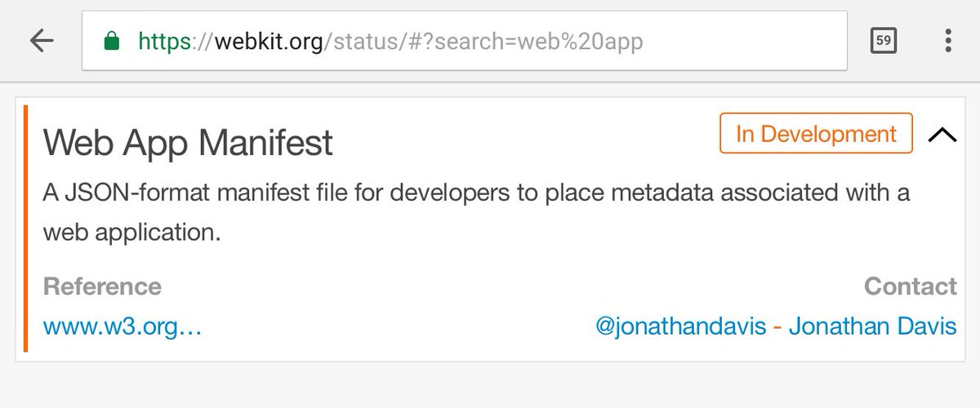Click the webkit.org domain in URL

pyautogui.click(x=269, y=41)
